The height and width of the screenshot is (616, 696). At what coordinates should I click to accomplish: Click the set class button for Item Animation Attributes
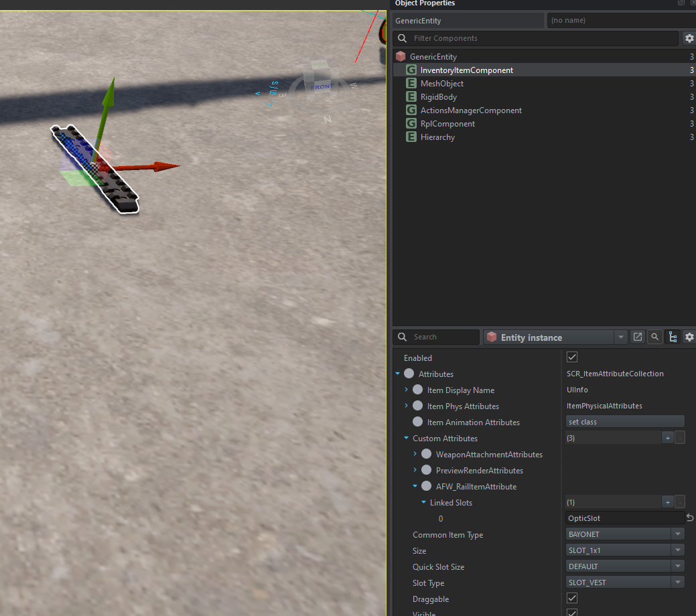(624, 422)
